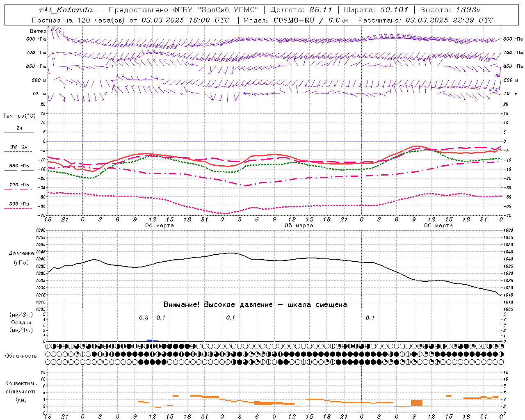525x420 pixels.
Task: Click the 500 гПа temperature legend entry
Action: point(19,204)
